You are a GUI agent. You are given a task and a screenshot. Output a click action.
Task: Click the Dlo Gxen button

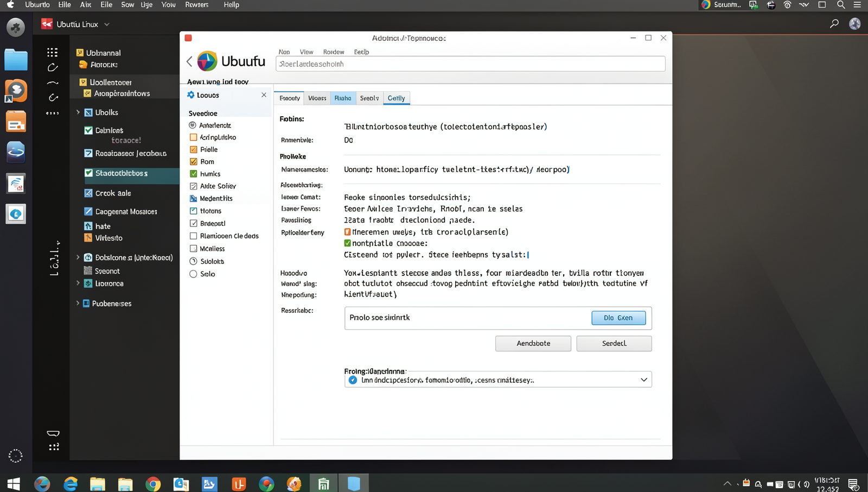pos(618,318)
